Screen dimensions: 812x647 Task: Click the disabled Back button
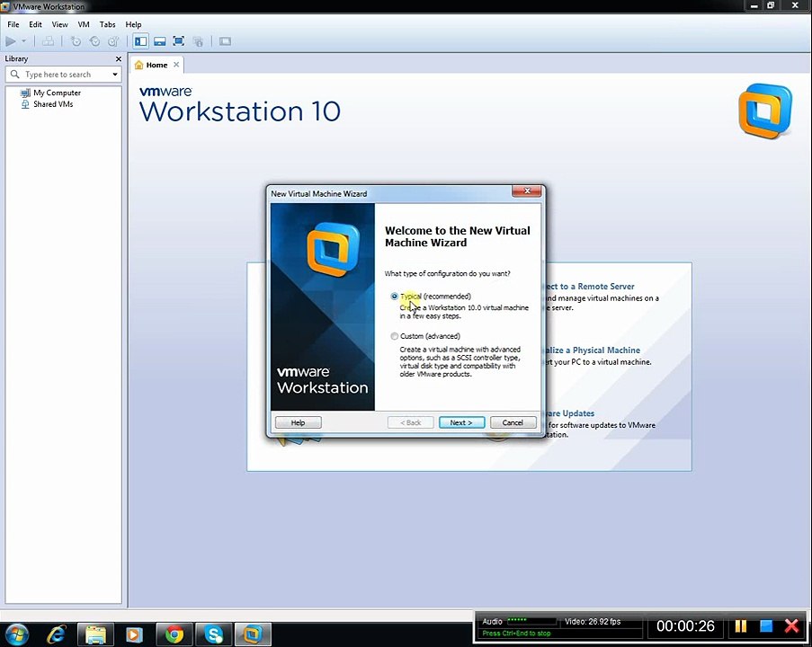coord(411,422)
